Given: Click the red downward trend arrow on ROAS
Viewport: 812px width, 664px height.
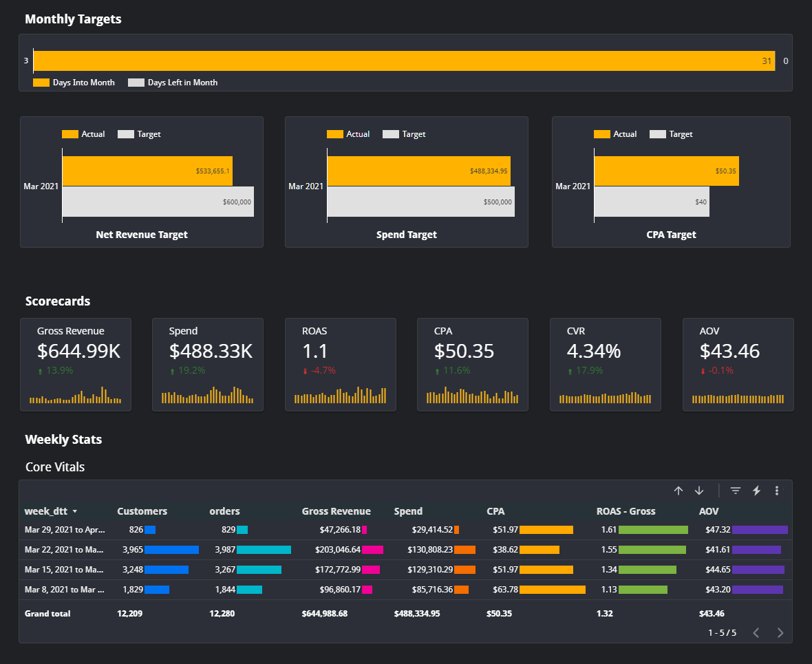Looking at the screenshot, I should (305, 370).
